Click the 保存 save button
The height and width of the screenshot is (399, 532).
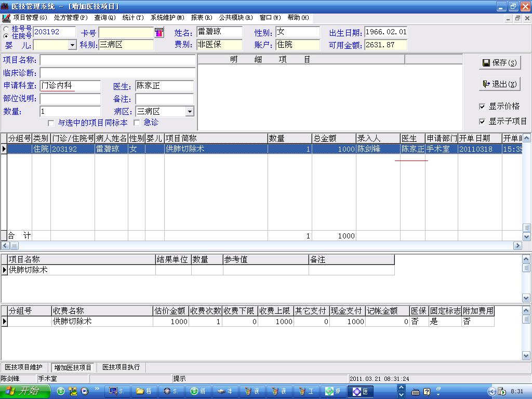click(x=499, y=63)
